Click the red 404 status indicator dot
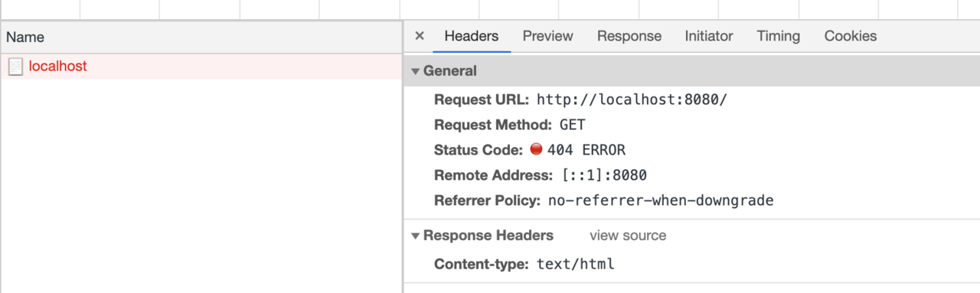Screen dimensions: 980x293 [x=536, y=149]
